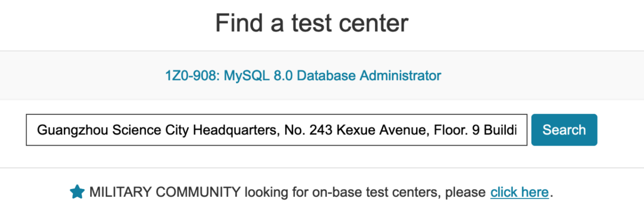Click "Headquarters" word in the address box

coord(236,130)
